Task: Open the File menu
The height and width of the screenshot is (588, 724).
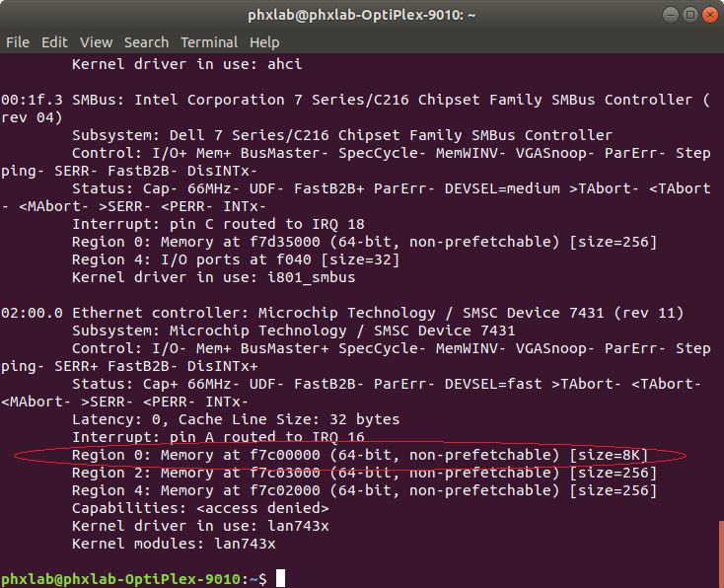Action: coord(18,42)
